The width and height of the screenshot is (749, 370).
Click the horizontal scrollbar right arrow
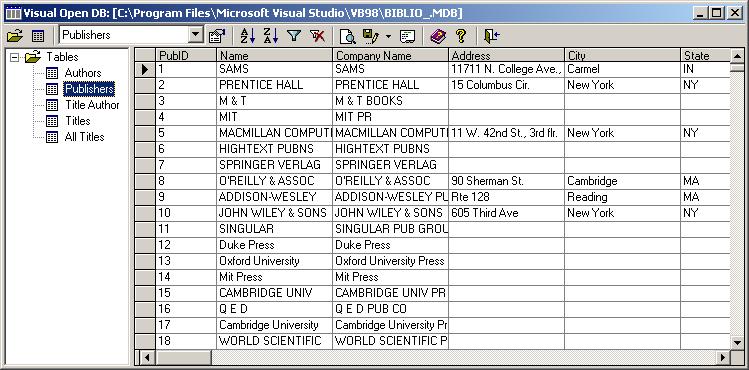[723, 357]
